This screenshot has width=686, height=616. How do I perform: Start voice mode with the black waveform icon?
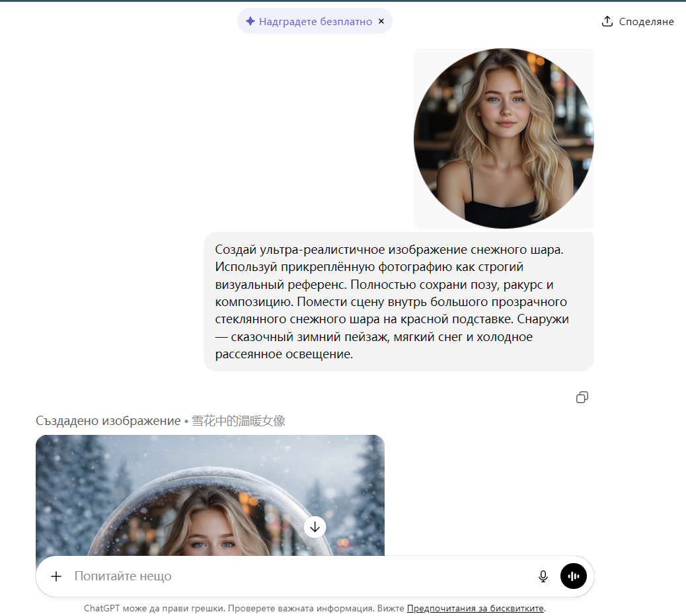click(573, 576)
